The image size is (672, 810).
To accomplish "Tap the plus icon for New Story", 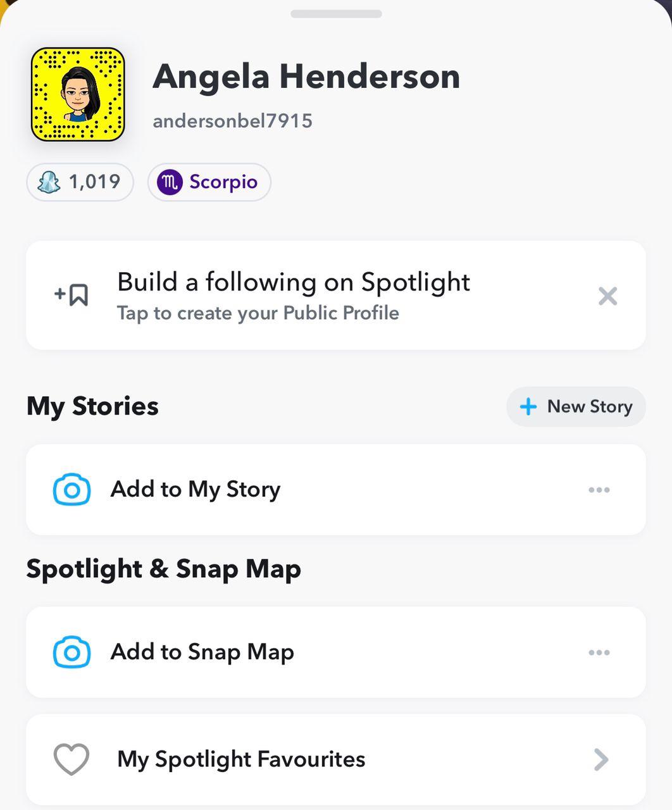I will click(528, 406).
